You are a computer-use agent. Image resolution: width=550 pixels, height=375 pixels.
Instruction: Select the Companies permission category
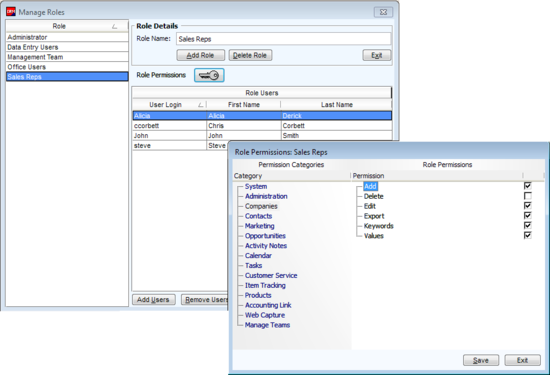[x=261, y=206]
